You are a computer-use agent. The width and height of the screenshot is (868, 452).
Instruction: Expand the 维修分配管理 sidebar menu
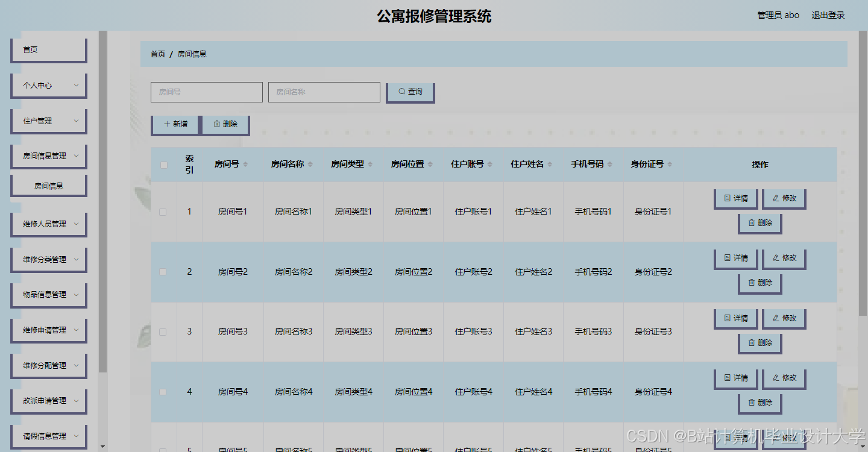pyautogui.click(x=49, y=366)
